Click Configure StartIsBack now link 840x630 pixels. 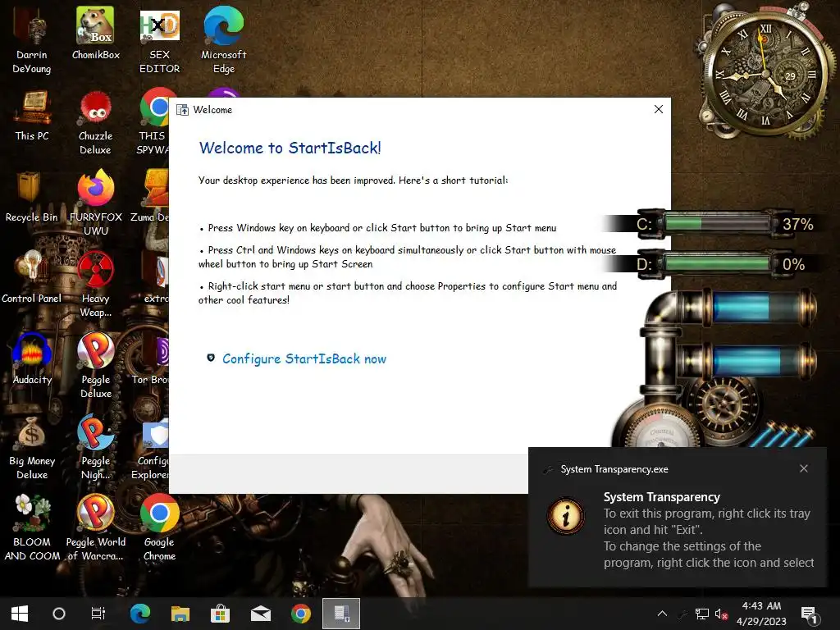click(304, 359)
